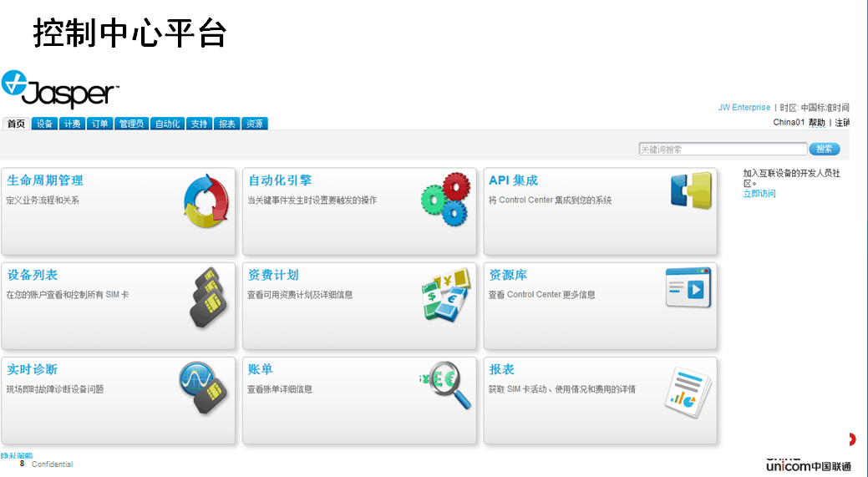Click the colored gears automation engine icon
Viewport: 868px width, 477px height.
[x=445, y=198]
